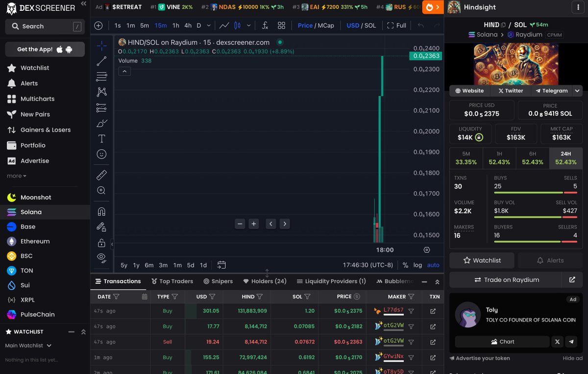Open the Top Traders tab
This screenshot has width=588, height=374.
coord(172,281)
